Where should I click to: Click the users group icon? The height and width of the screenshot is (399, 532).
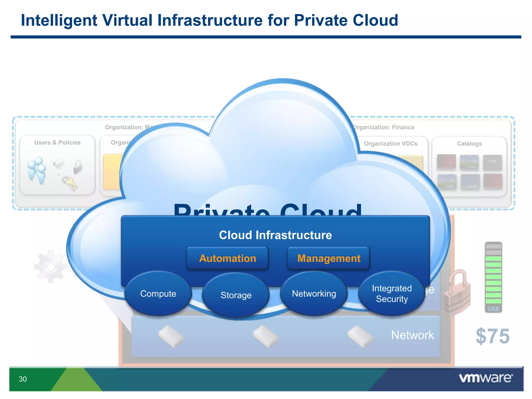[x=36, y=170]
